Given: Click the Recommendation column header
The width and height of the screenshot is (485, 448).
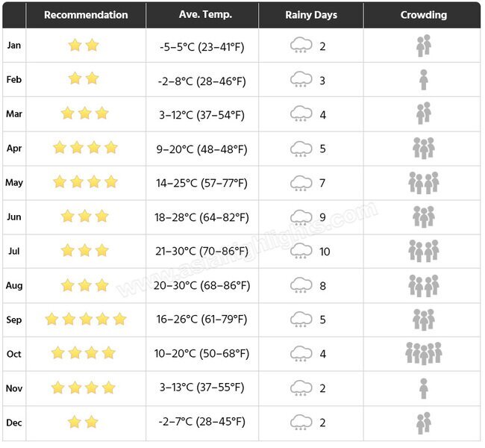Looking at the screenshot, I should 86,15.
